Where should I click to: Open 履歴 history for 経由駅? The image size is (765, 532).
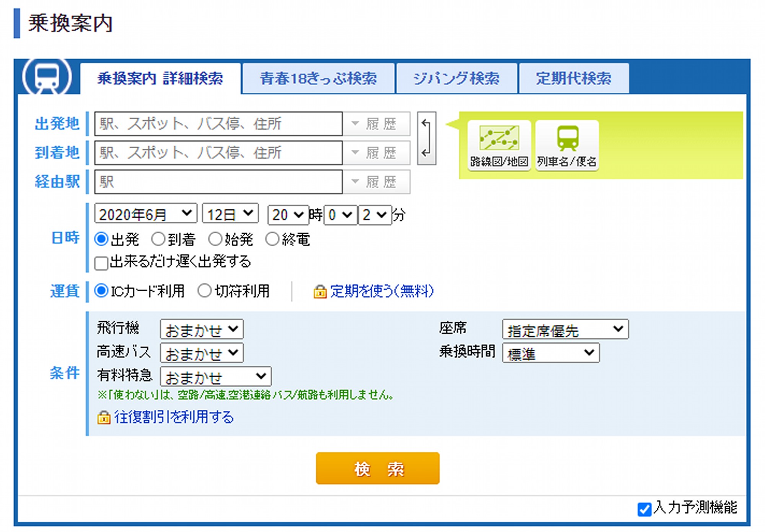[x=376, y=182]
